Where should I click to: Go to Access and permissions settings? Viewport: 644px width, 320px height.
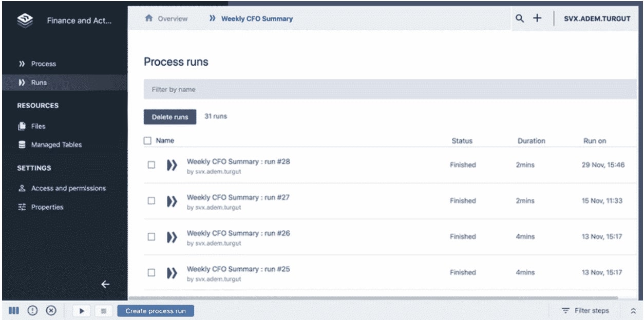pos(68,188)
